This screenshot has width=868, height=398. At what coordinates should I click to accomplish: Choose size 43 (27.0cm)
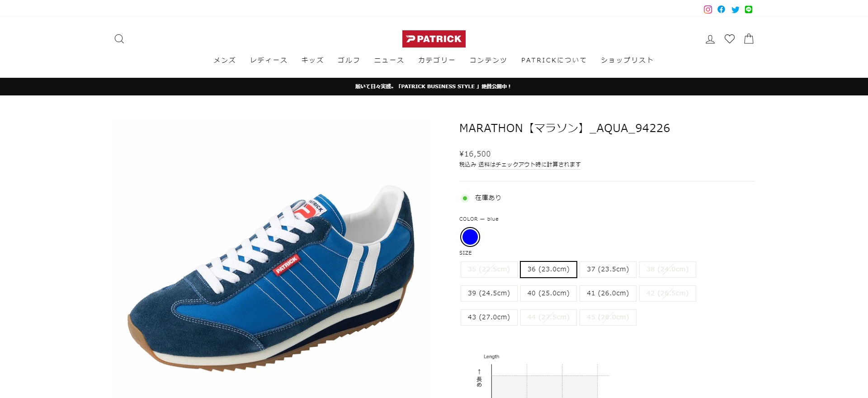pos(489,317)
